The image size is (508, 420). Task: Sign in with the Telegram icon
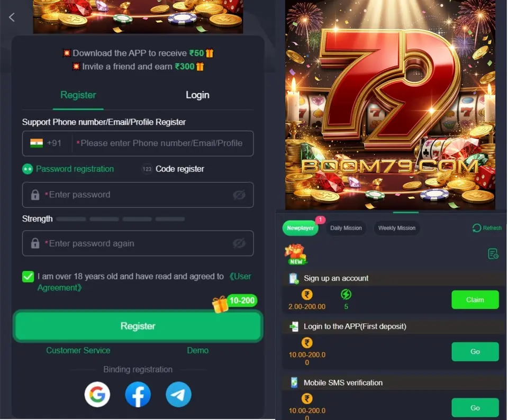pos(178,395)
